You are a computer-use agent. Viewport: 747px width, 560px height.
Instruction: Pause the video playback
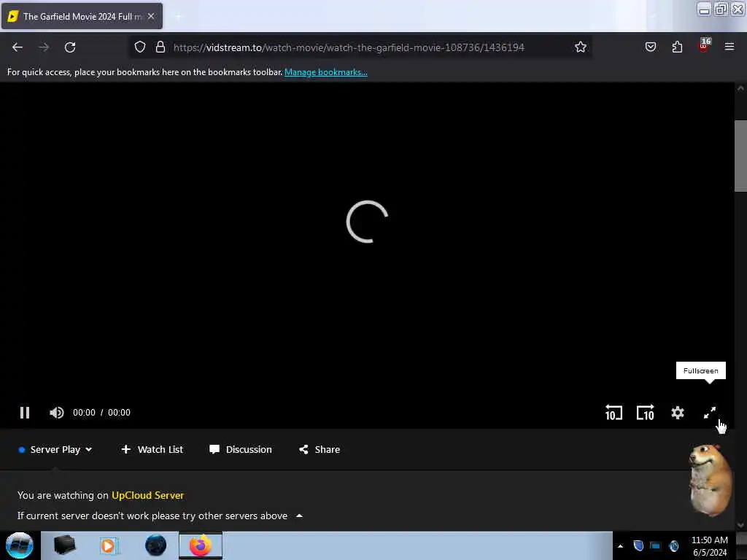click(25, 413)
